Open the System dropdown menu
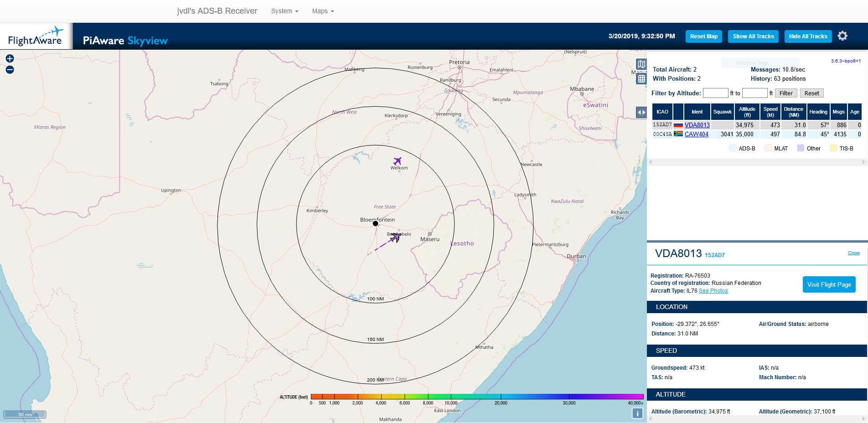The height and width of the screenshot is (423, 868). (x=284, y=11)
